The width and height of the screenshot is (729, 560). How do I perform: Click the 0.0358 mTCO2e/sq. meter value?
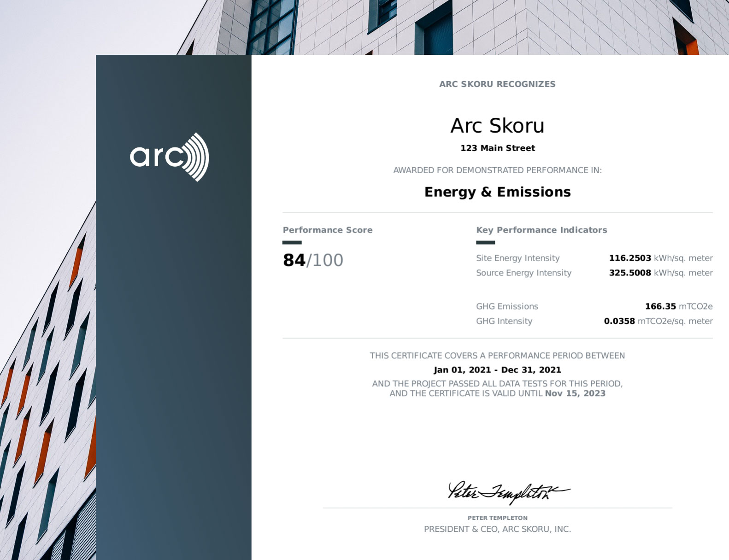pos(658,321)
